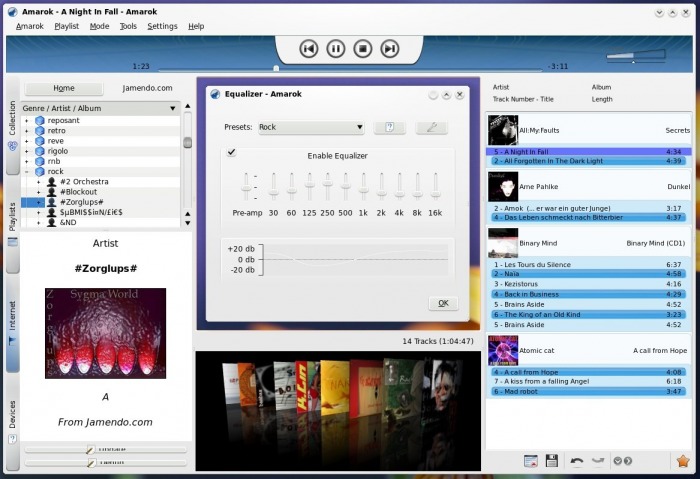Select track Mad robot
This screenshot has height=479, width=700.
[x=588, y=392]
